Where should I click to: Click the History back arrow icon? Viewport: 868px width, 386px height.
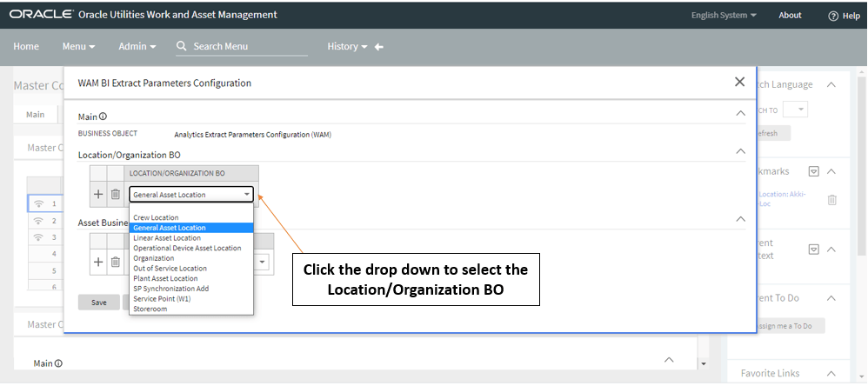(x=378, y=47)
